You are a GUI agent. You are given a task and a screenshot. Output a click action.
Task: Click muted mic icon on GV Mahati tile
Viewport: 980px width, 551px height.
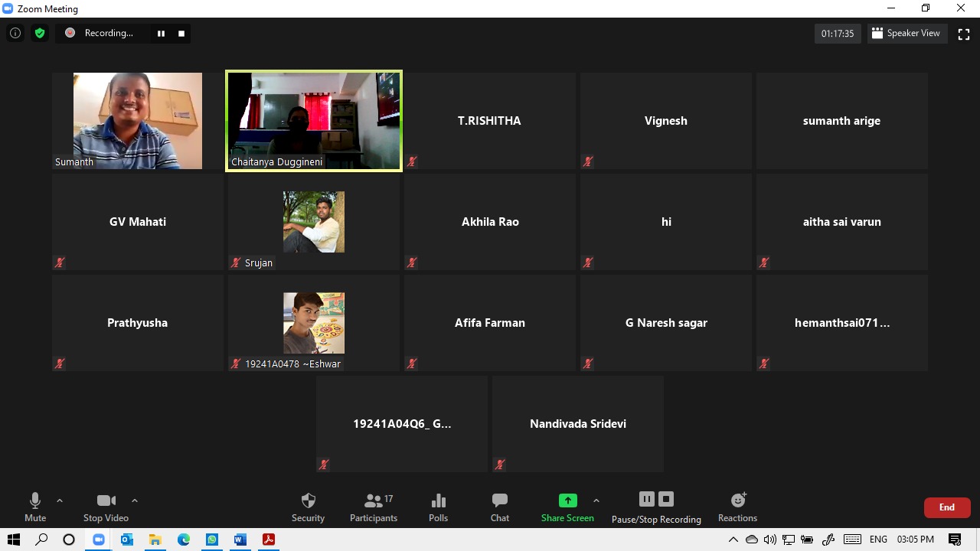(60, 262)
